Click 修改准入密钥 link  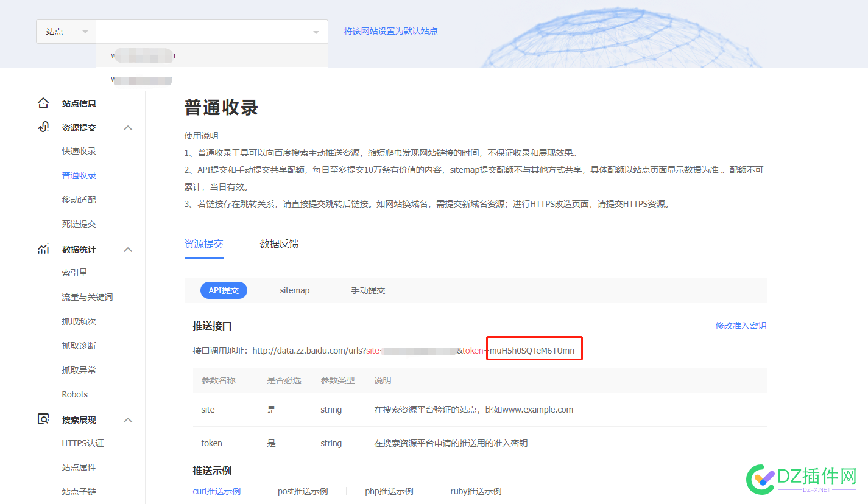pos(741,326)
